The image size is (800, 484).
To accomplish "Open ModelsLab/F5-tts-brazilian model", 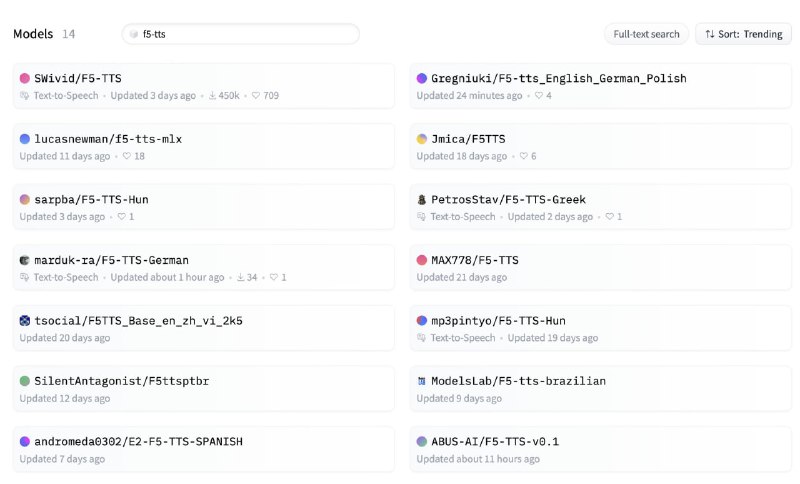I will [601, 389].
